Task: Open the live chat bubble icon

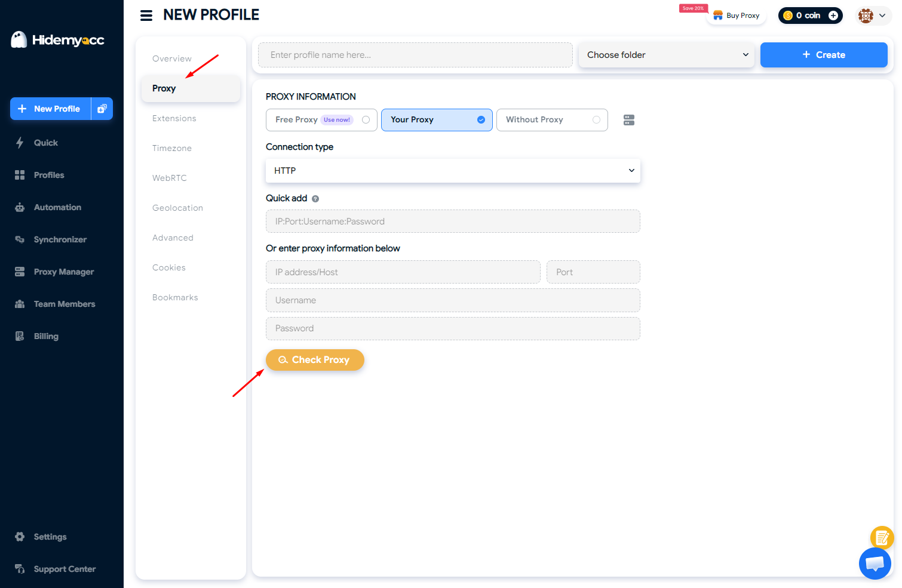Action: 875,563
